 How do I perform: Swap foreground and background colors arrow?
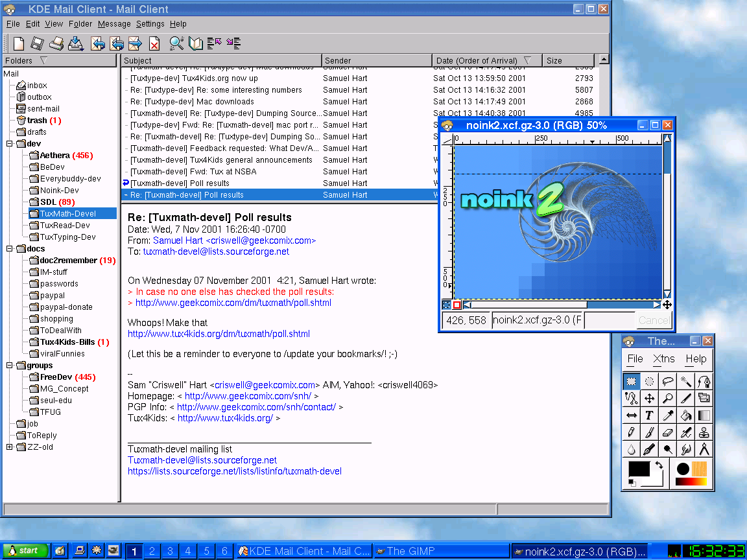659,466
